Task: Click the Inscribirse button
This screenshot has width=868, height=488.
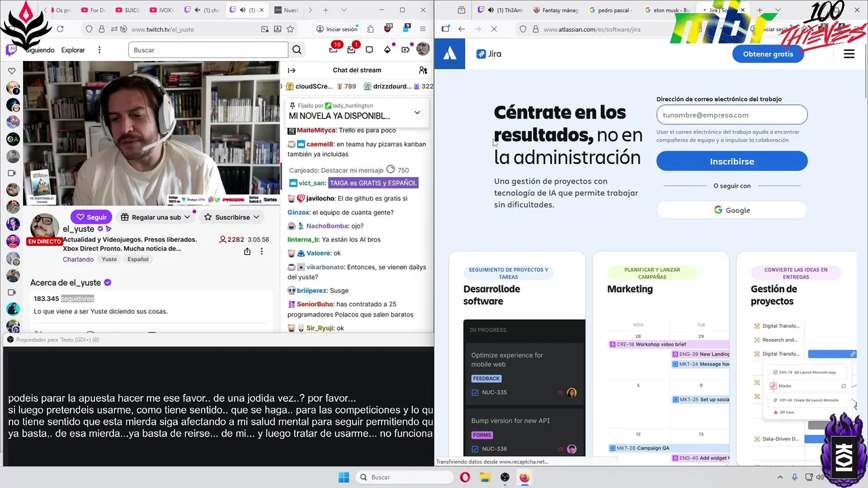Action: point(732,161)
